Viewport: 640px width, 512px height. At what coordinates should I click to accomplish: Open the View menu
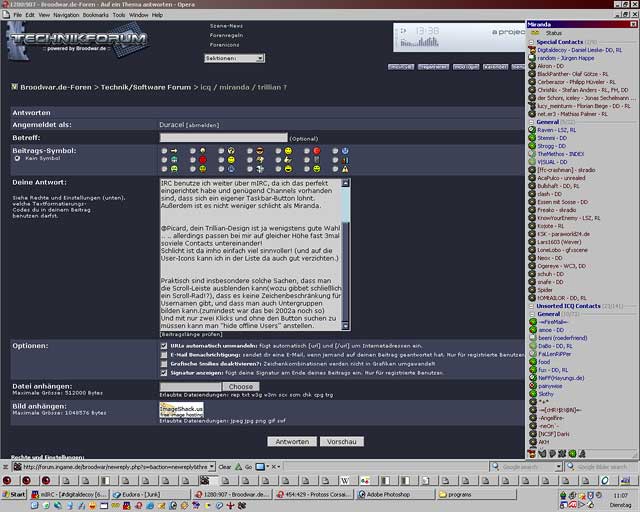click(44, 15)
